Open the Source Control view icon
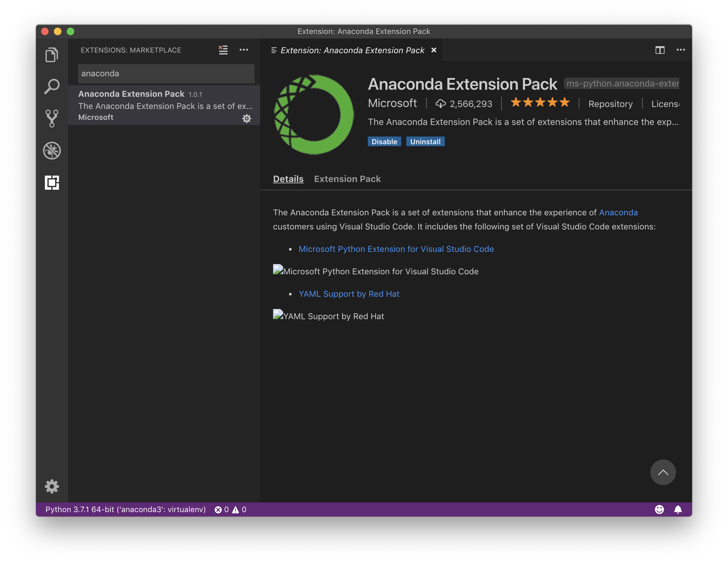The image size is (728, 564). [x=52, y=118]
